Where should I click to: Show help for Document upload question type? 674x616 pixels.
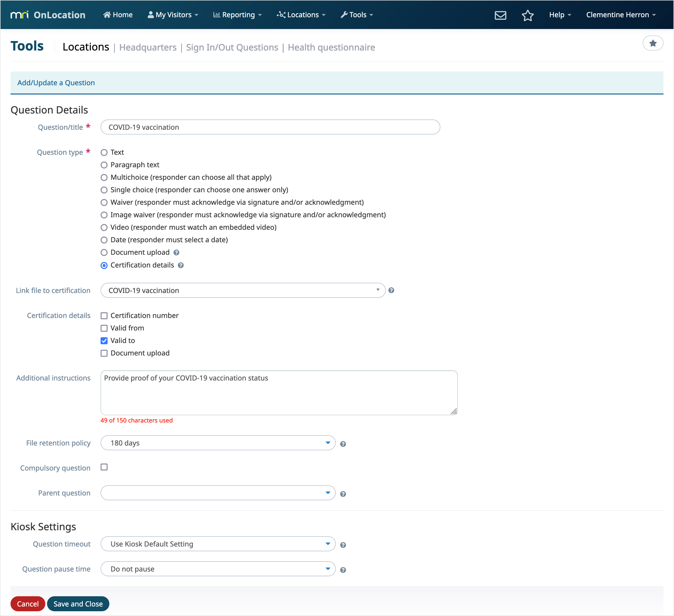pyautogui.click(x=177, y=253)
